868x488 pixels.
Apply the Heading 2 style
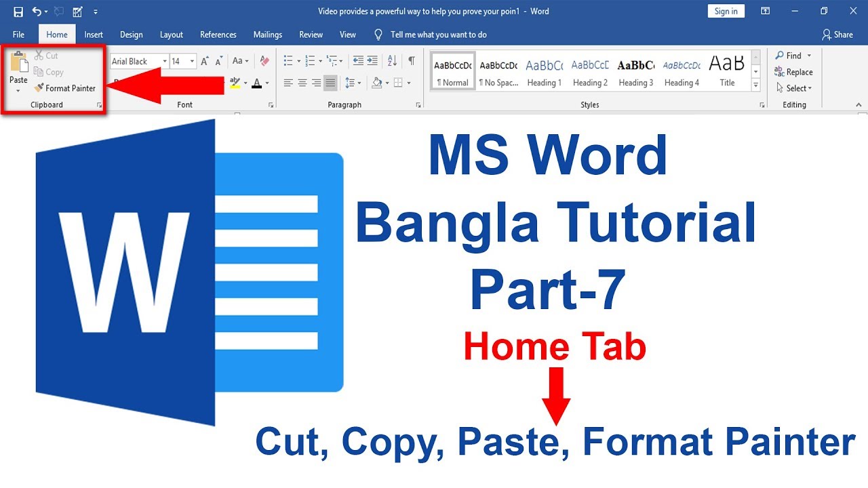[x=590, y=71]
